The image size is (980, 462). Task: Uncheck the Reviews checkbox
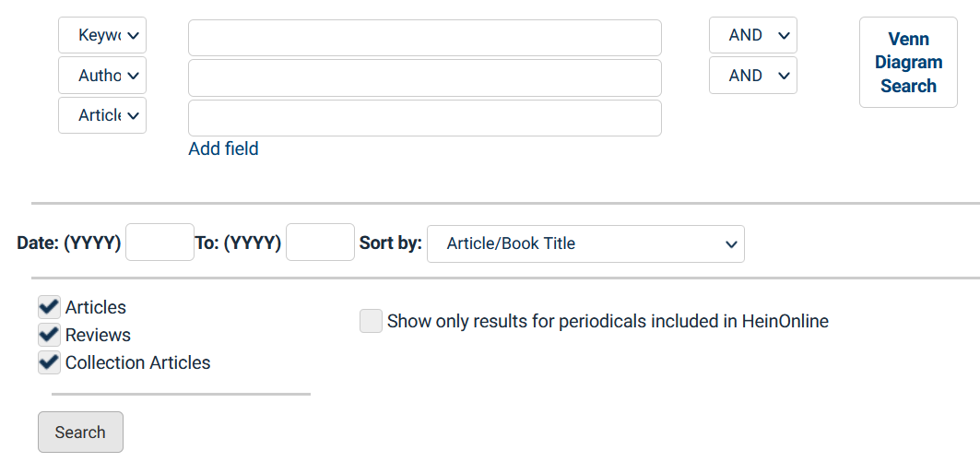(x=49, y=335)
